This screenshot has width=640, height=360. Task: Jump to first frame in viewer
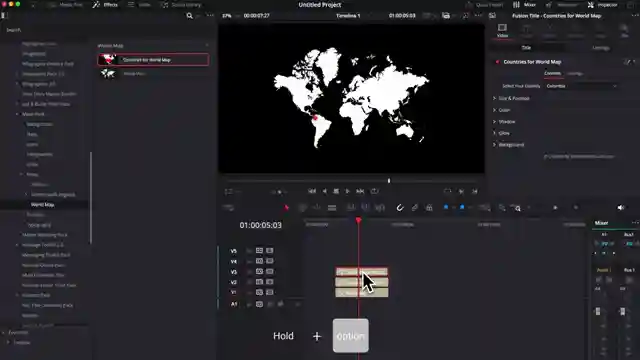tap(312, 191)
